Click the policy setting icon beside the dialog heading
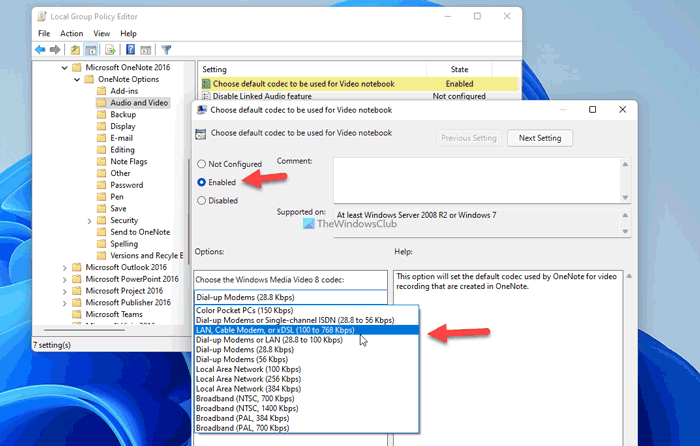Screen dimensions: 700x446 coord(201,133)
